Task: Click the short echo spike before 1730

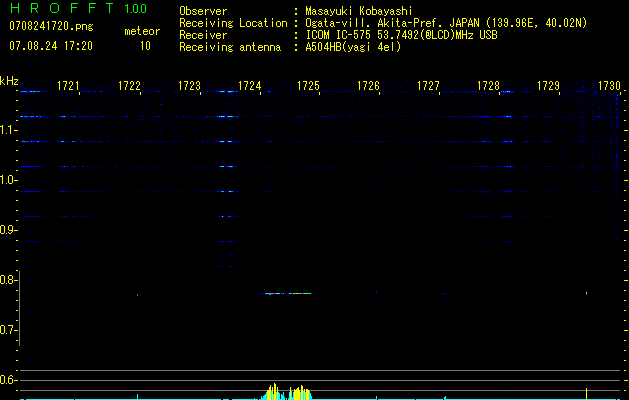Action: click(586, 293)
